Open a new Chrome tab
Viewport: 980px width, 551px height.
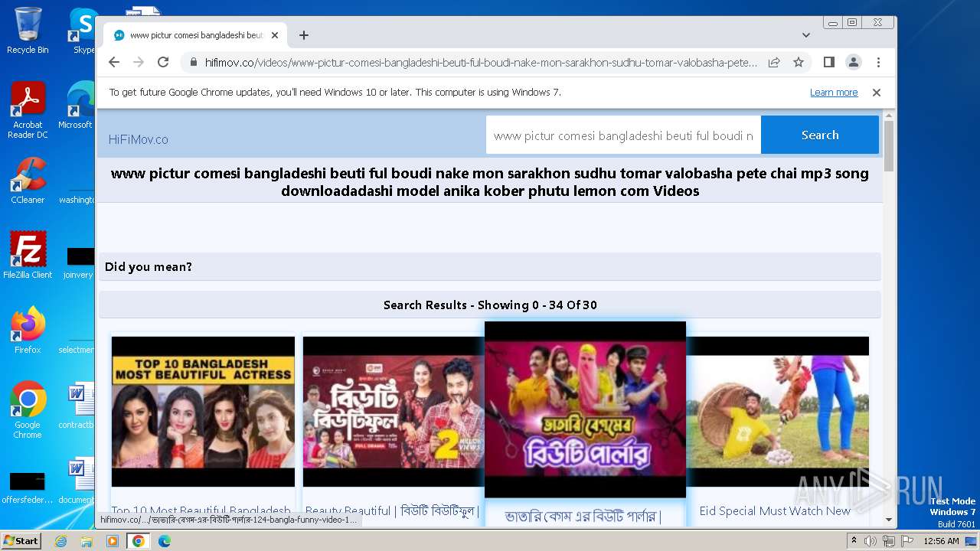click(304, 35)
